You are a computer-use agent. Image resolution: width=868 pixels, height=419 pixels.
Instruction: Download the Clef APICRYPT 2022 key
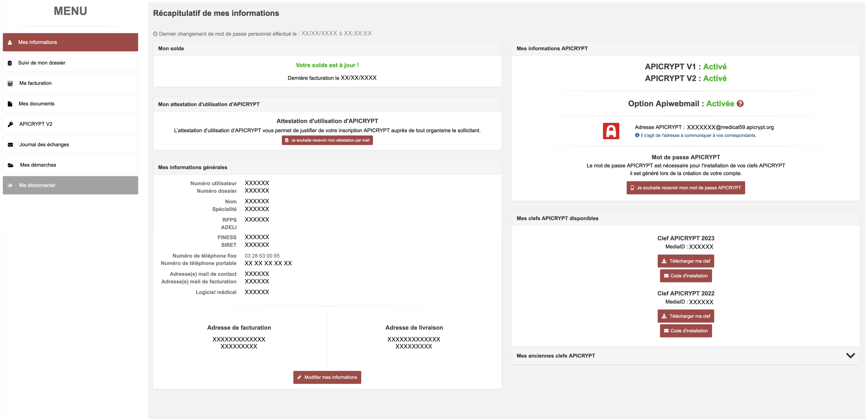tap(686, 316)
